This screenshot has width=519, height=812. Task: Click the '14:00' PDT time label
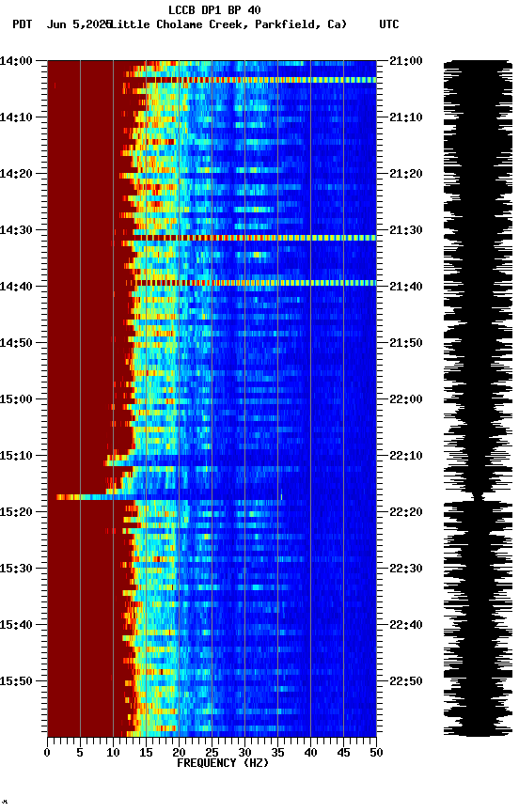tap(16, 61)
